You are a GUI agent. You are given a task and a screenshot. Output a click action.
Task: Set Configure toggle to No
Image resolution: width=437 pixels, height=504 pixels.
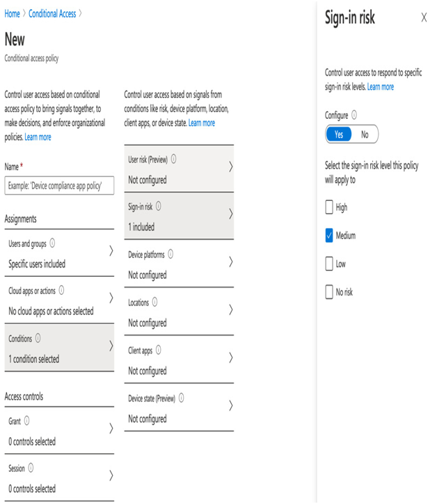(x=365, y=134)
